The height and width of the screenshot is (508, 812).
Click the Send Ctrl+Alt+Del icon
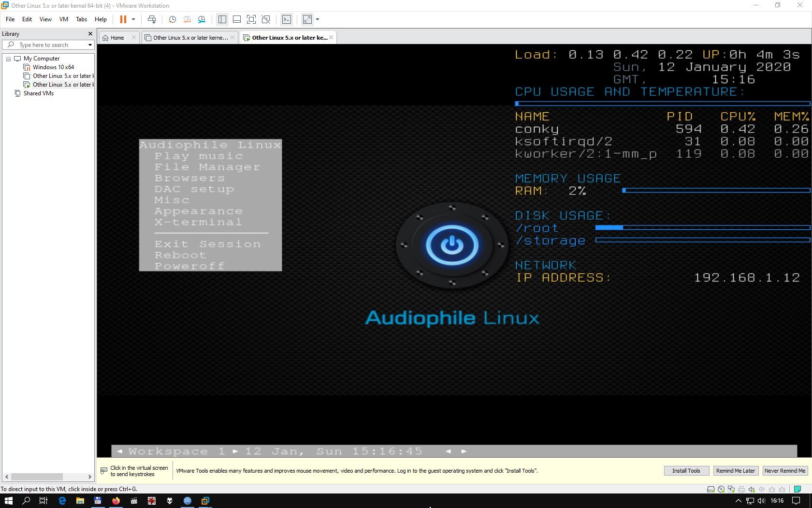[x=152, y=19]
